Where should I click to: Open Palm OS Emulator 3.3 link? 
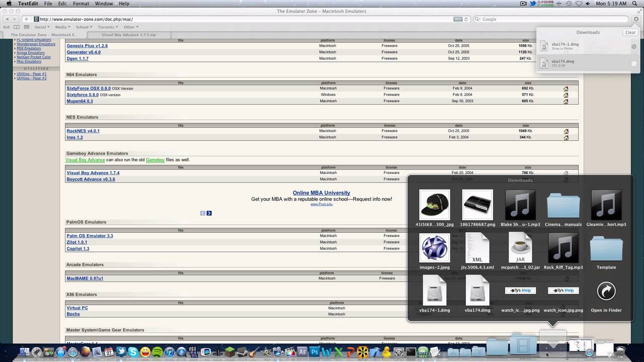pyautogui.click(x=90, y=236)
